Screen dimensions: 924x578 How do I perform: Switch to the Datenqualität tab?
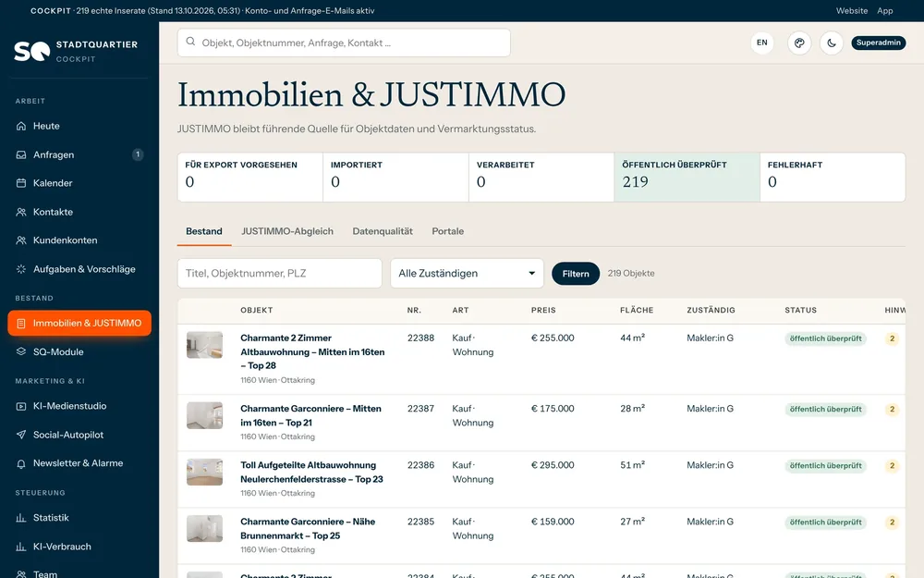click(383, 231)
